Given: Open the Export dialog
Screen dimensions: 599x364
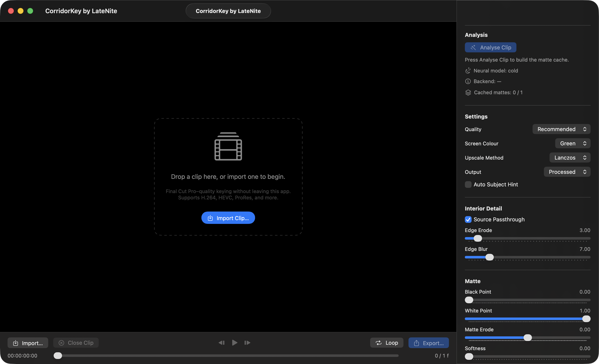Looking at the screenshot, I should pos(428,343).
